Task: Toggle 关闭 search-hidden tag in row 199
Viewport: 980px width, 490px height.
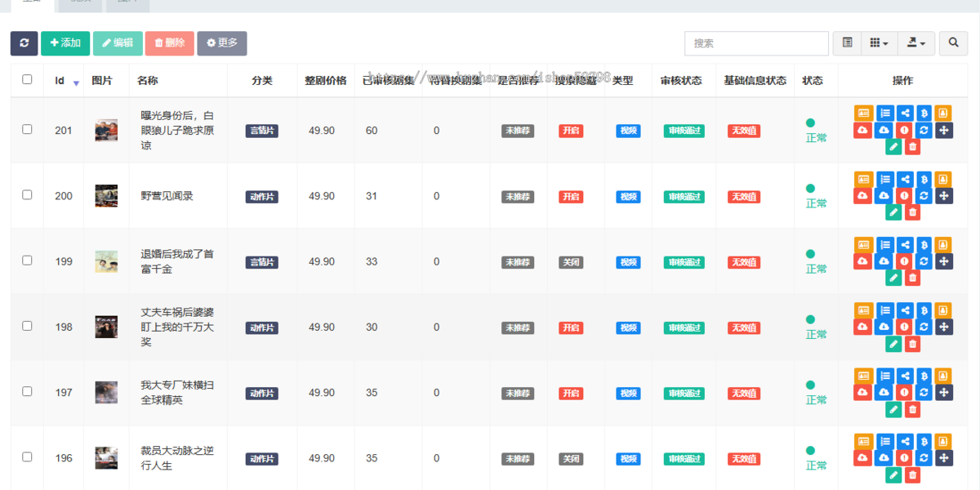Action: coord(571,262)
